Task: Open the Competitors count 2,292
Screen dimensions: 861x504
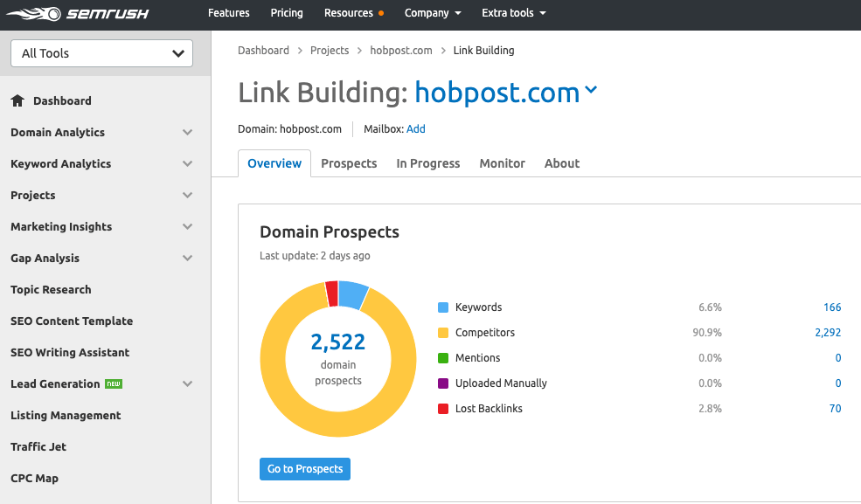Action: pyautogui.click(x=828, y=332)
